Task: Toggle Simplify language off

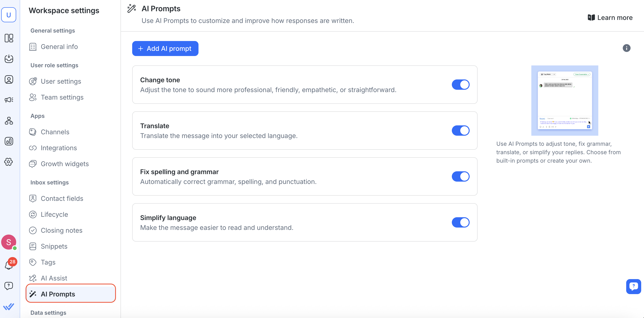Action: point(460,222)
